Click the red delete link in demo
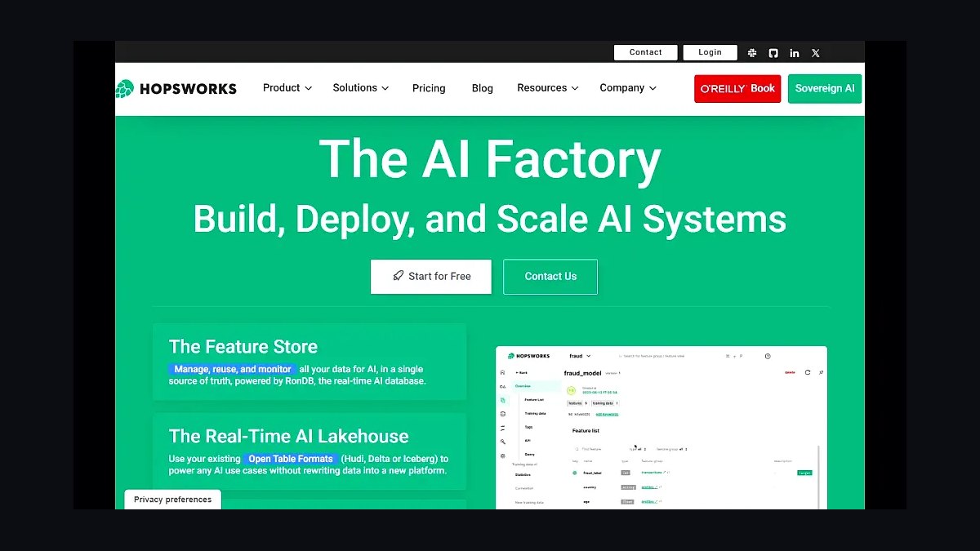Image resolution: width=980 pixels, height=551 pixels. pyautogui.click(x=790, y=372)
